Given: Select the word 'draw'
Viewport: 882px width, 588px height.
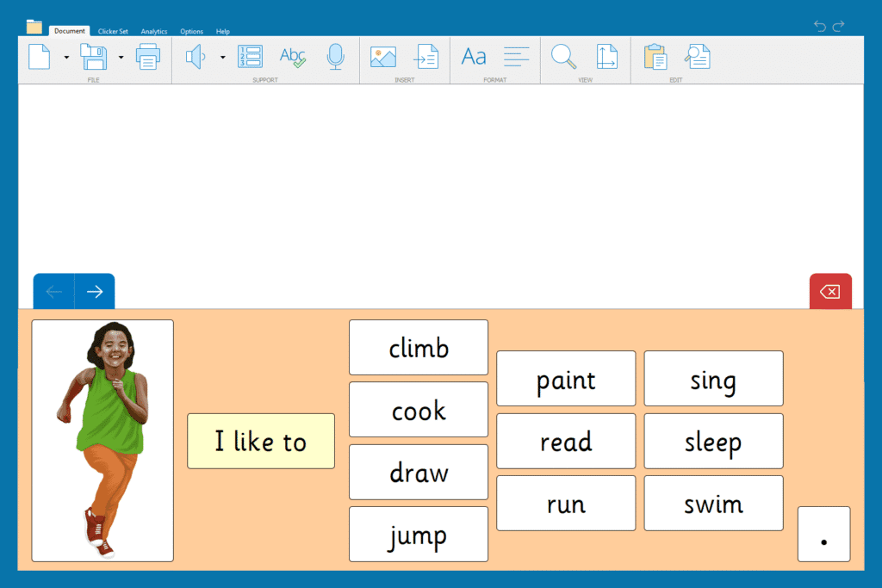Looking at the screenshot, I should click(x=419, y=472).
